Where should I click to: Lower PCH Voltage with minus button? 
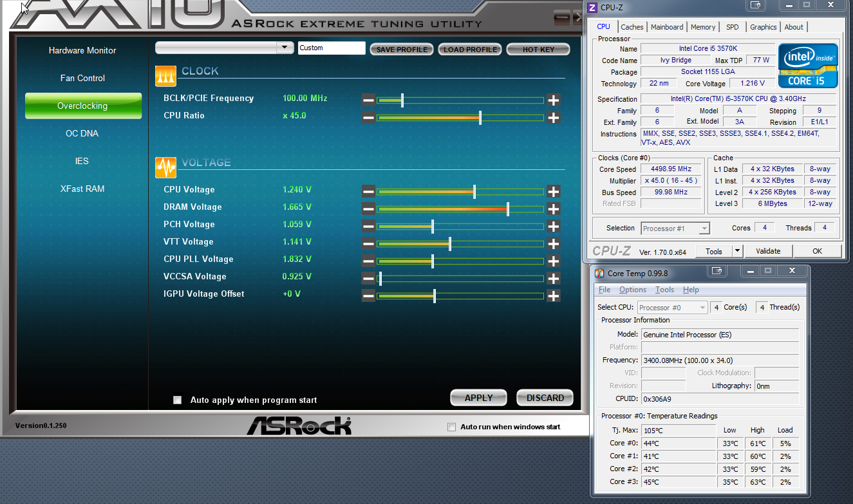[x=368, y=227]
